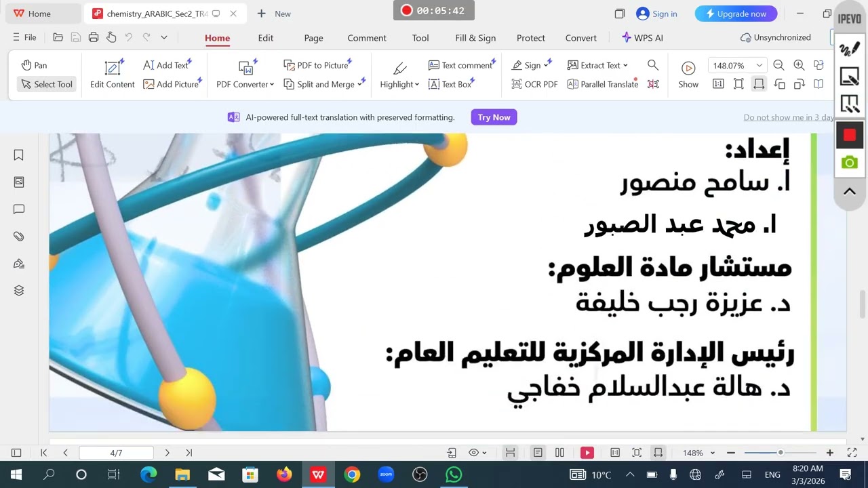Expand the Extract Text menu
This screenshot has width=868, height=488.
(597, 65)
